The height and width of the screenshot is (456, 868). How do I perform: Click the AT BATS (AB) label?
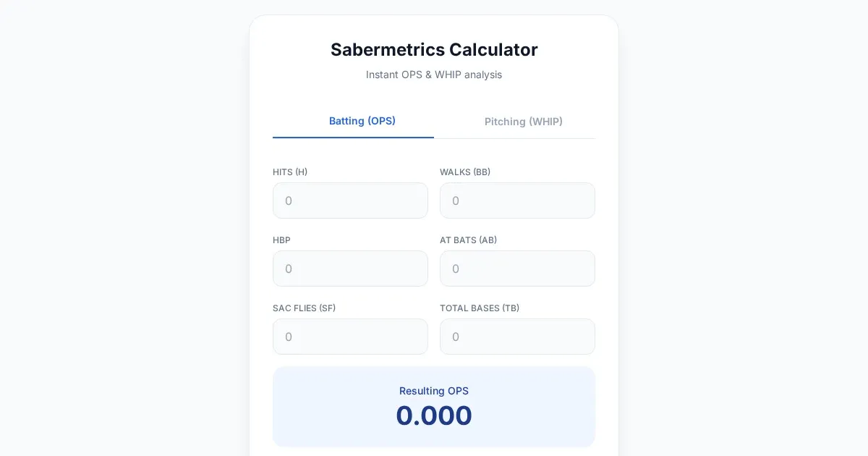(468, 240)
